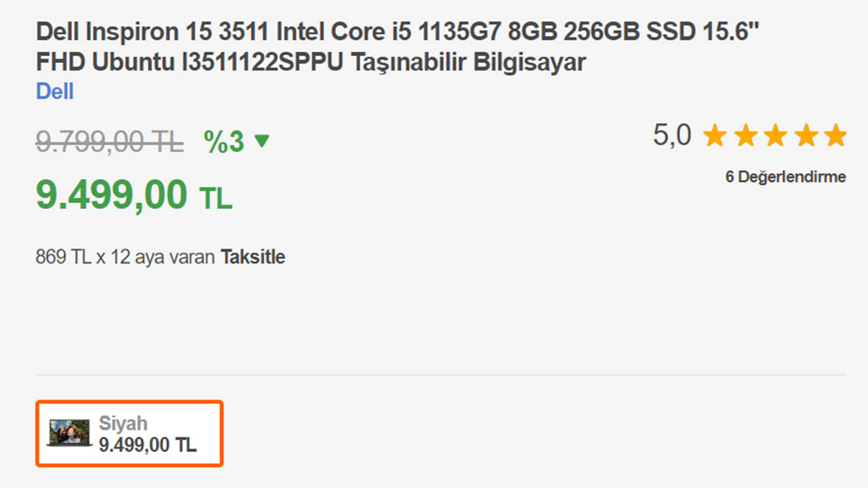Click the first rating star

tap(715, 136)
